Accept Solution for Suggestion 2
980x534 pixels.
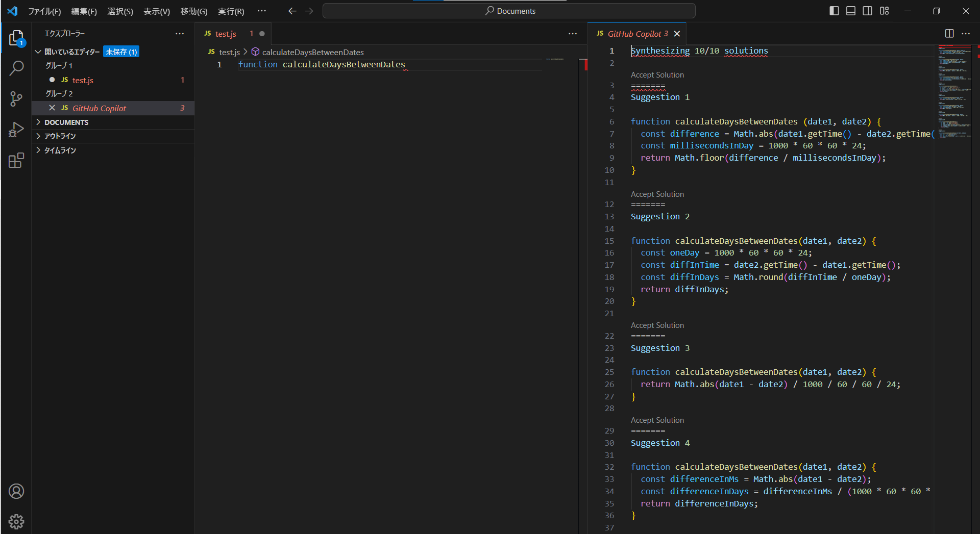click(x=657, y=194)
